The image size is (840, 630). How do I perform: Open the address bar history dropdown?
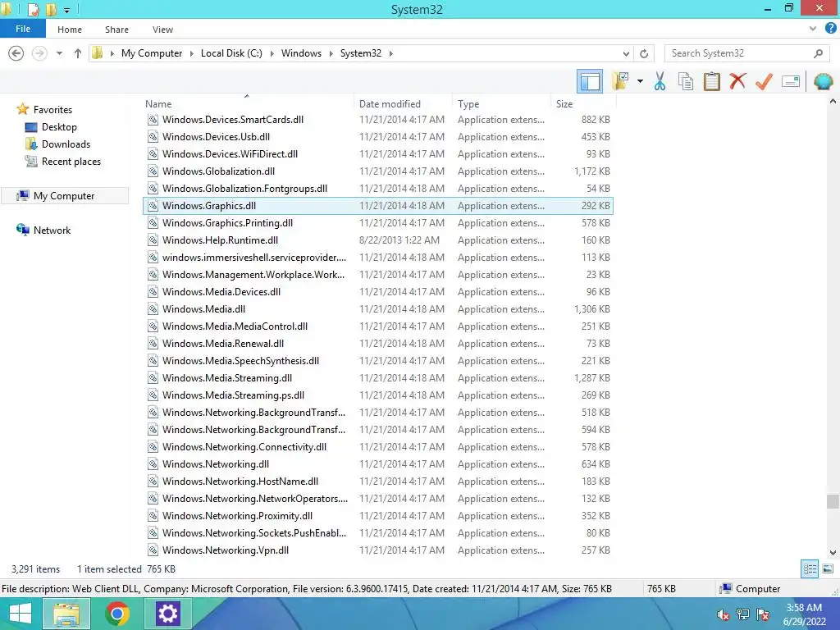(x=626, y=53)
